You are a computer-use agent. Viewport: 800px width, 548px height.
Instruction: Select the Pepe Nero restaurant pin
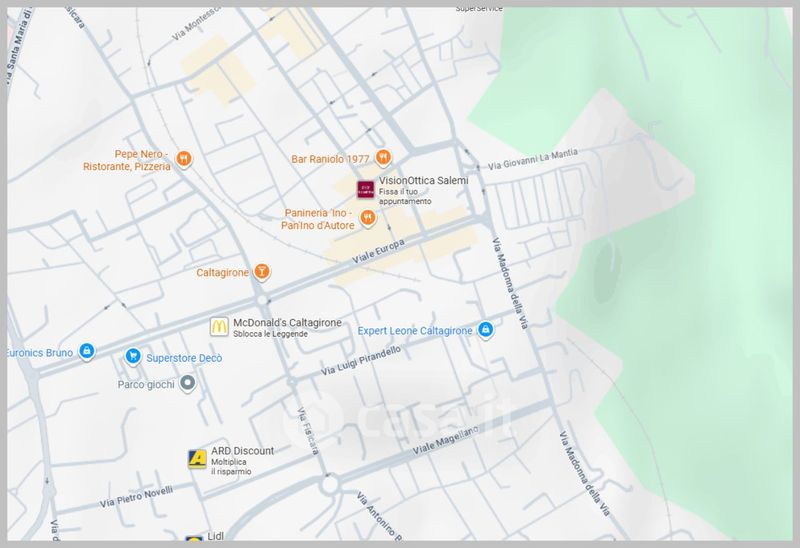[183, 159]
